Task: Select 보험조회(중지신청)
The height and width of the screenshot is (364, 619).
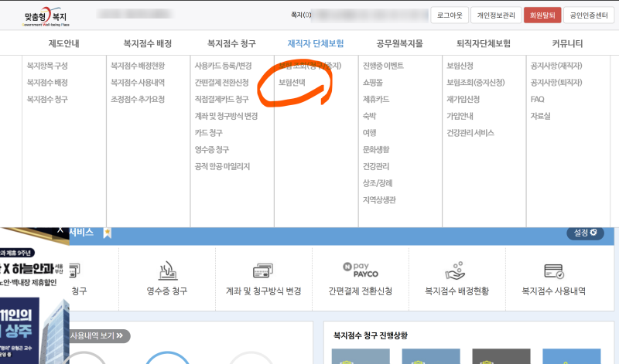Action: coord(476,83)
